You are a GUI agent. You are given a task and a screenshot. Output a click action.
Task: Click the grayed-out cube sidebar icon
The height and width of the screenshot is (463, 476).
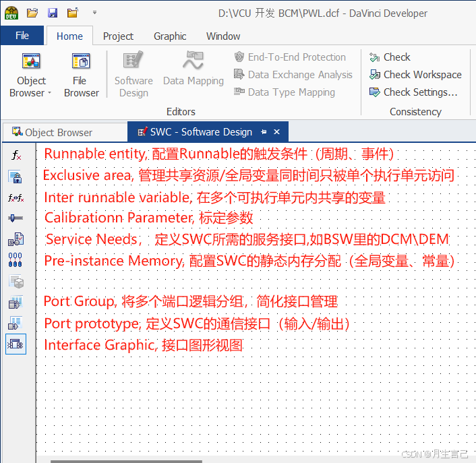16,281
